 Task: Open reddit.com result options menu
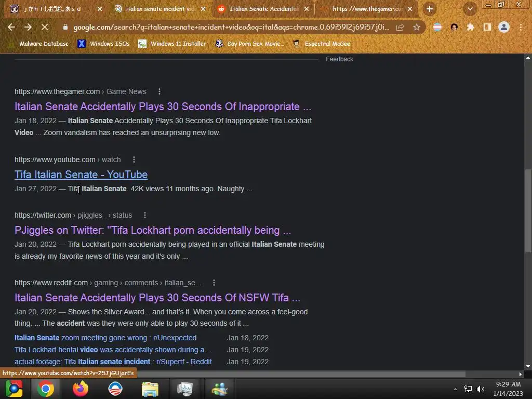click(x=214, y=283)
